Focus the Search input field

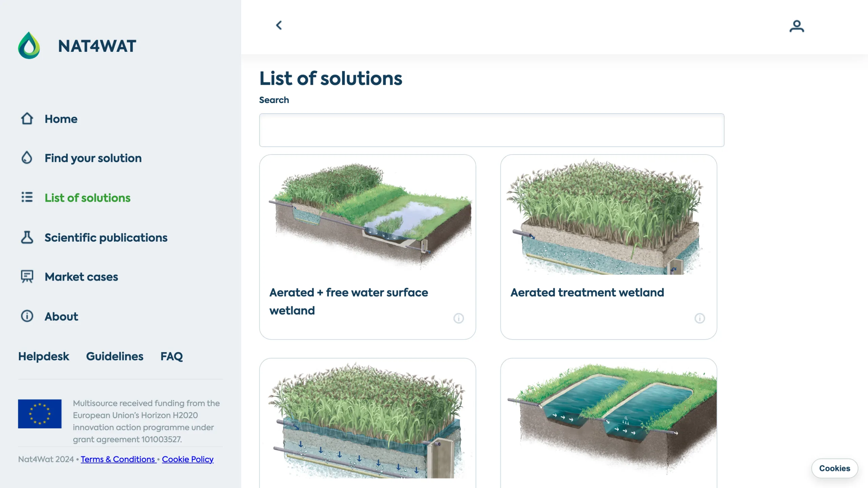(492, 130)
